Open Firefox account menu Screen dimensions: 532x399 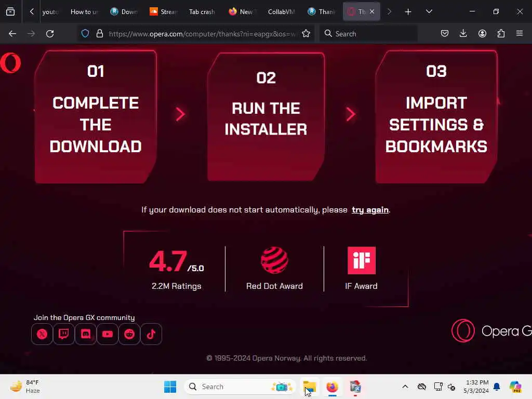coord(482,33)
